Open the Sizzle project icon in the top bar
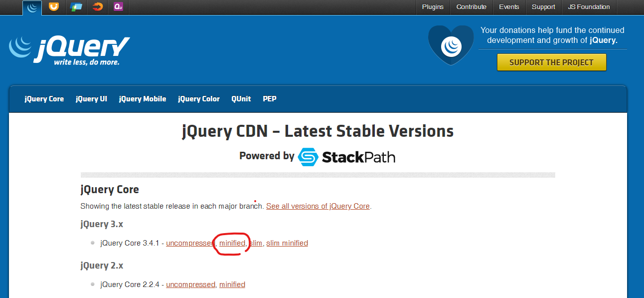 (98, 6)
